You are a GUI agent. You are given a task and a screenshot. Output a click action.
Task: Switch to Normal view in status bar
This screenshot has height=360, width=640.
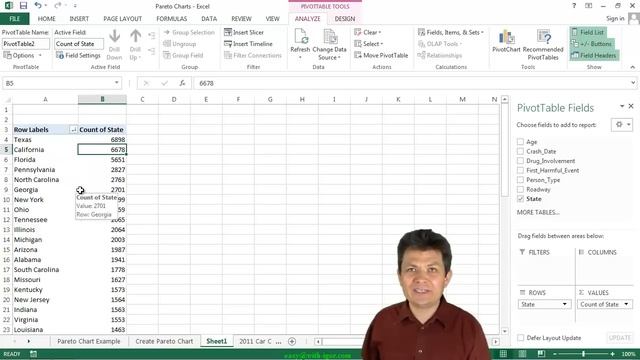pos(503,353)
